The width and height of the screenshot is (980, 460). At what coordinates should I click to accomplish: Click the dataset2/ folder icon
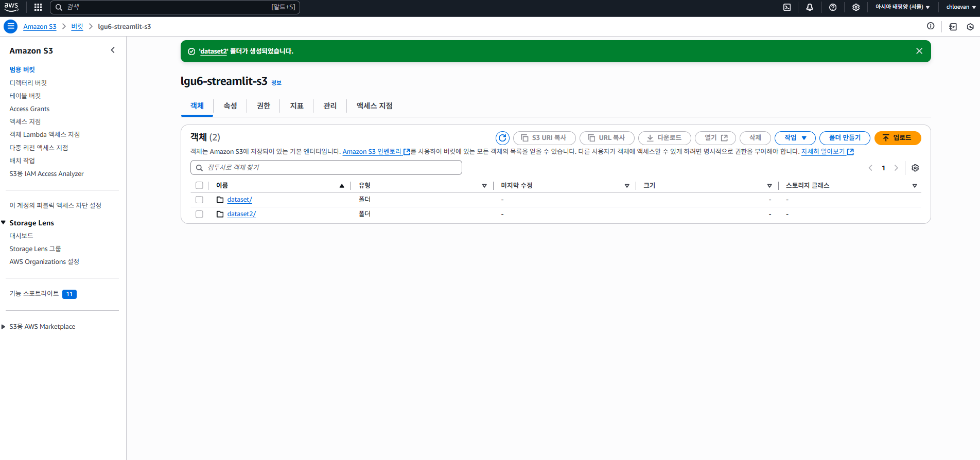pyautogui.click(x=220, y=214)
